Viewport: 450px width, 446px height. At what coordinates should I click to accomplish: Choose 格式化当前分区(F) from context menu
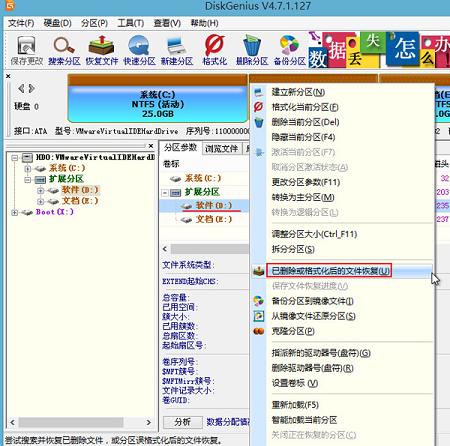tap(343, 107)
